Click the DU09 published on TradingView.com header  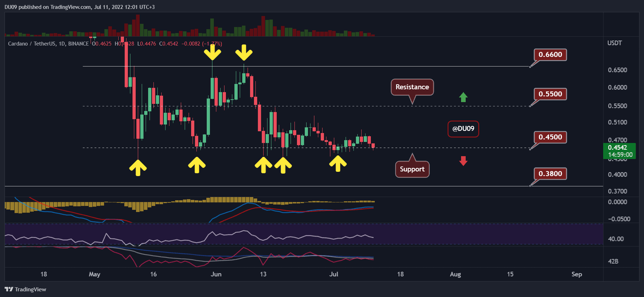(80, 7)
